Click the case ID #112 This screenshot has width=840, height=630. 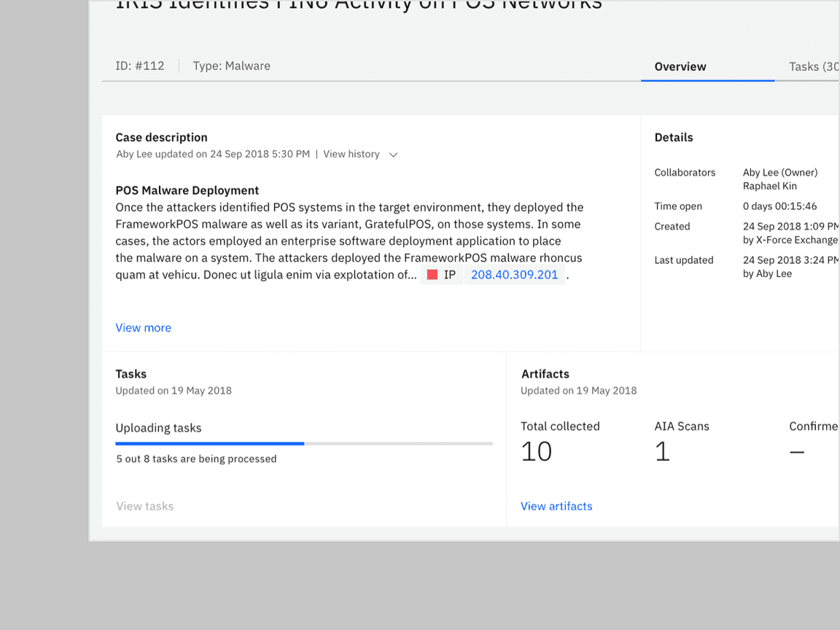click(140, 66)
